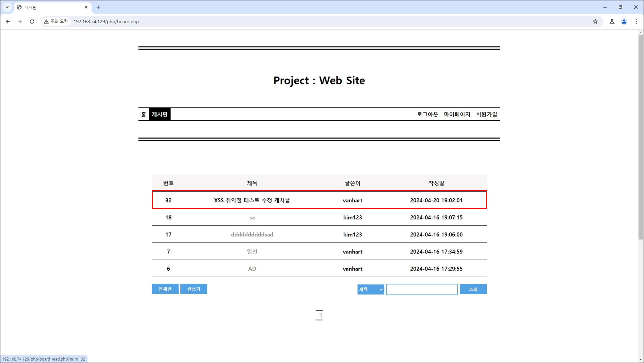Minimize the Chrome window
644x363 pixels.
click(605, 7)
